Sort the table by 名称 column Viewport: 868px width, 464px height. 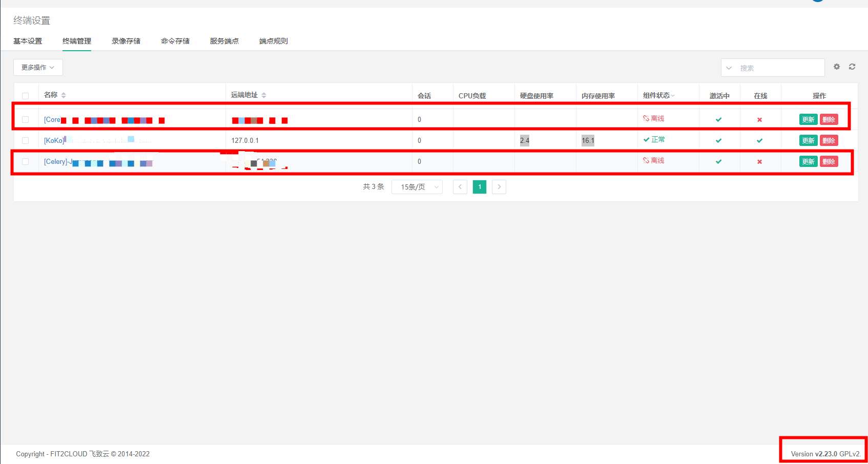coord(63,95)
